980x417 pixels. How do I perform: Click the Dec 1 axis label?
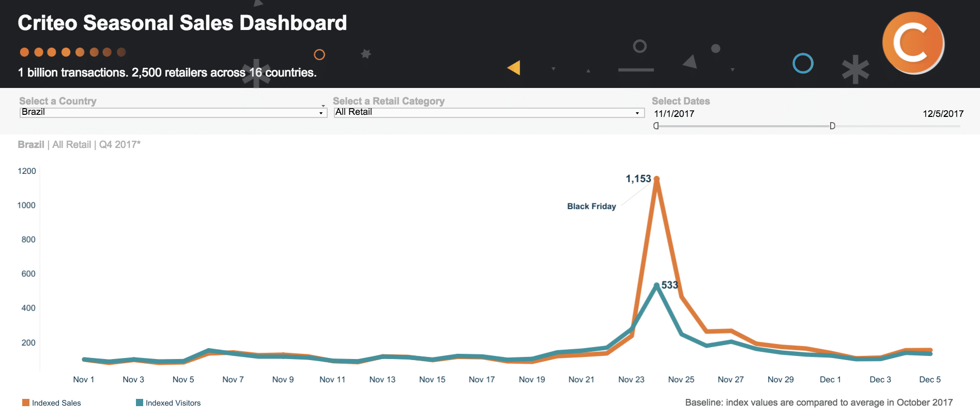(x=830, y=380)
